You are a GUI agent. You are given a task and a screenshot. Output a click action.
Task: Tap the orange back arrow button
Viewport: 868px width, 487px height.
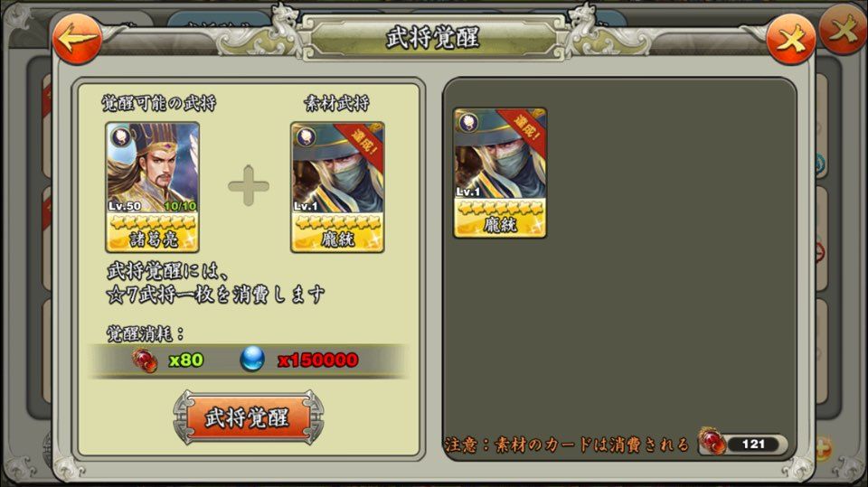coord(77,39)
